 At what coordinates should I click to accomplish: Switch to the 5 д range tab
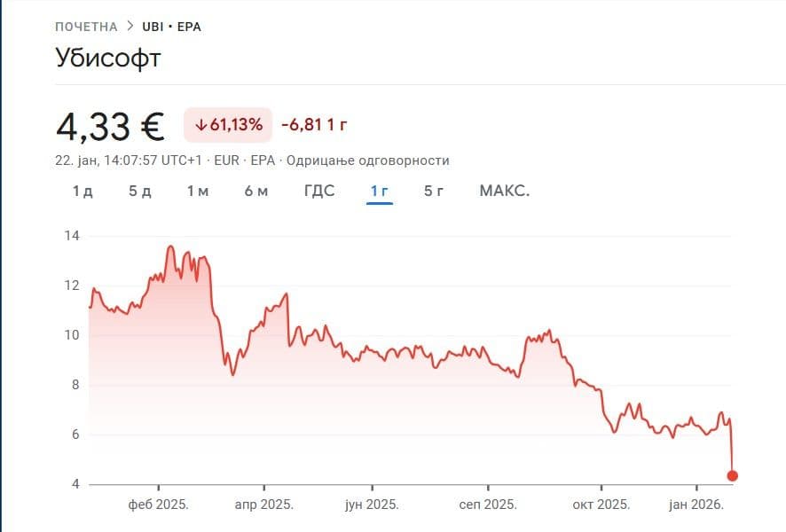[140, 191]
